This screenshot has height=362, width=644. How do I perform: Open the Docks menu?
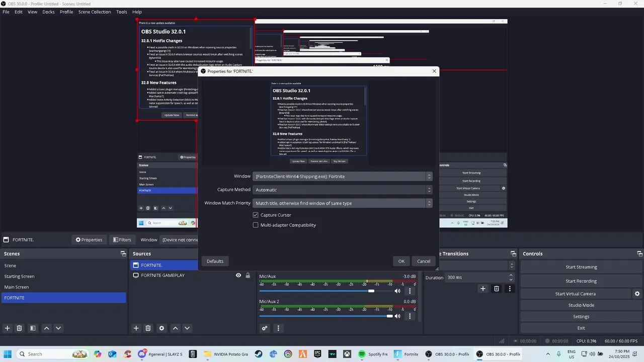[48, 12]
